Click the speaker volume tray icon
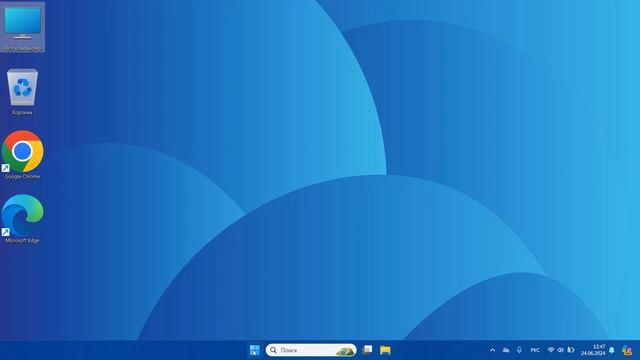Viewport: 640px width, 360px height. click(561, 350)
